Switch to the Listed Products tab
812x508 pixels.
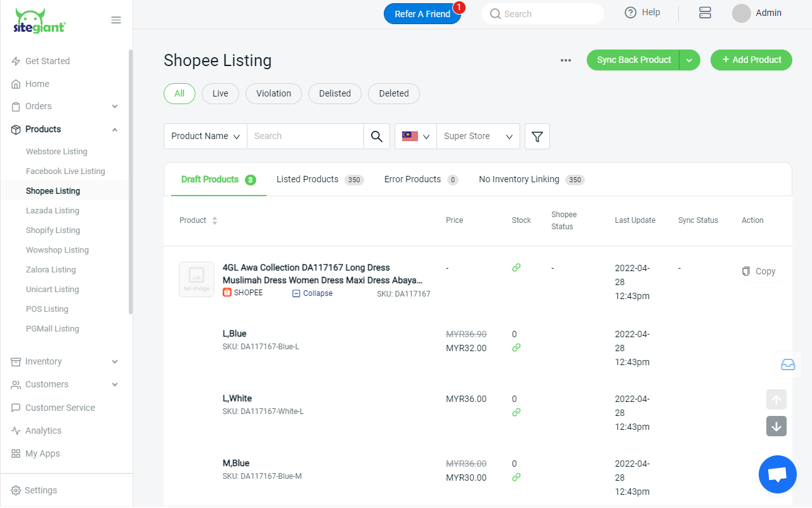click(320, 180)
